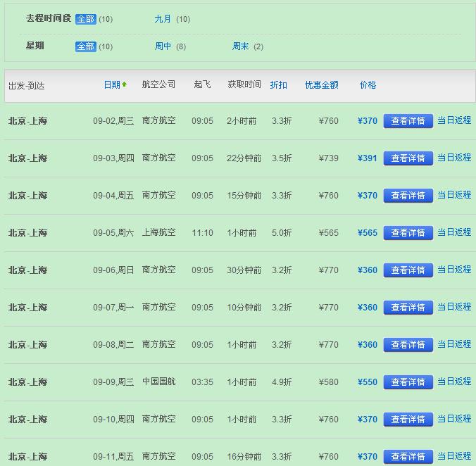Open 查看详情 for the 09-07 flight
476x466 pixels.
(408, 308)
